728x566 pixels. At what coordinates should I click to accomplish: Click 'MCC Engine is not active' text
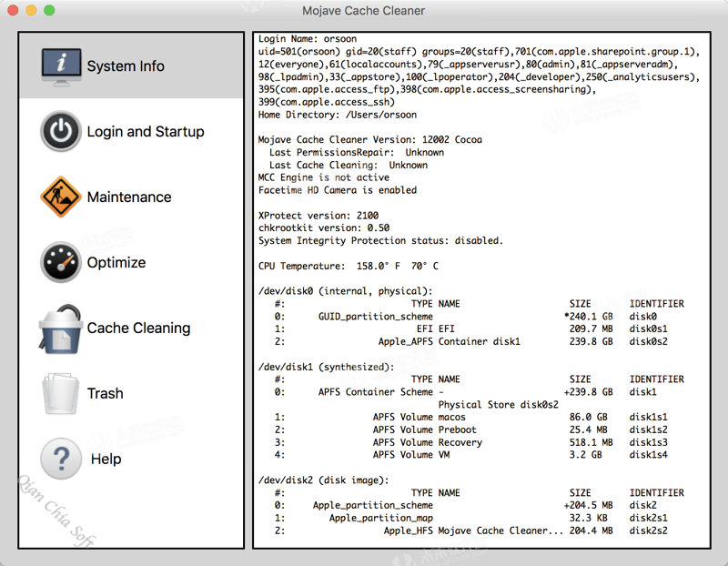pyautogui.click(x=324, y=177)
